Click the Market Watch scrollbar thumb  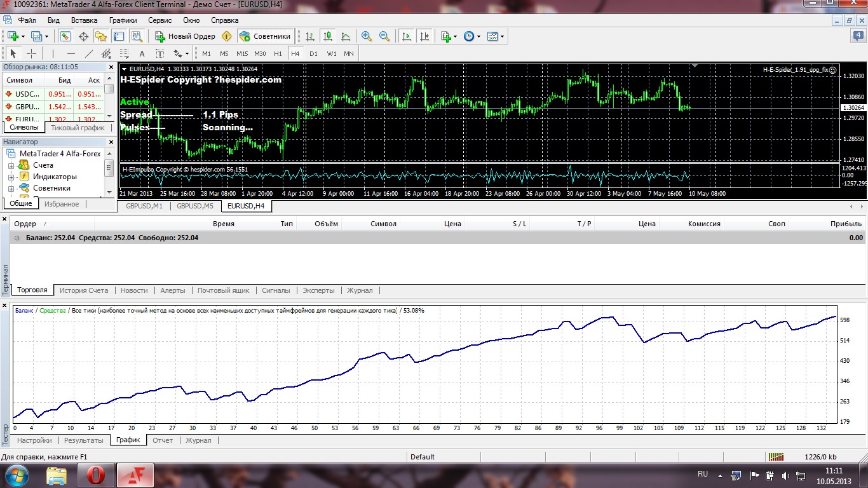click(x=109, y=88)
